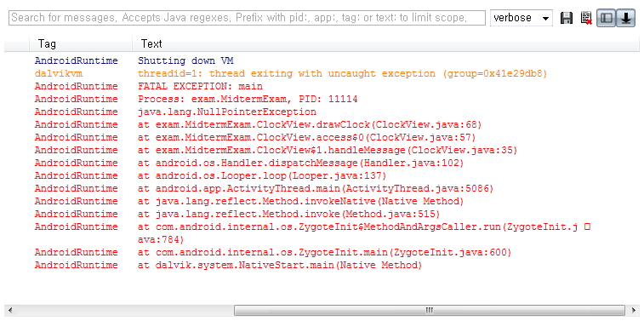Save the LogCat output to file
The image size is (644, 321).
(x=567, y=18)
